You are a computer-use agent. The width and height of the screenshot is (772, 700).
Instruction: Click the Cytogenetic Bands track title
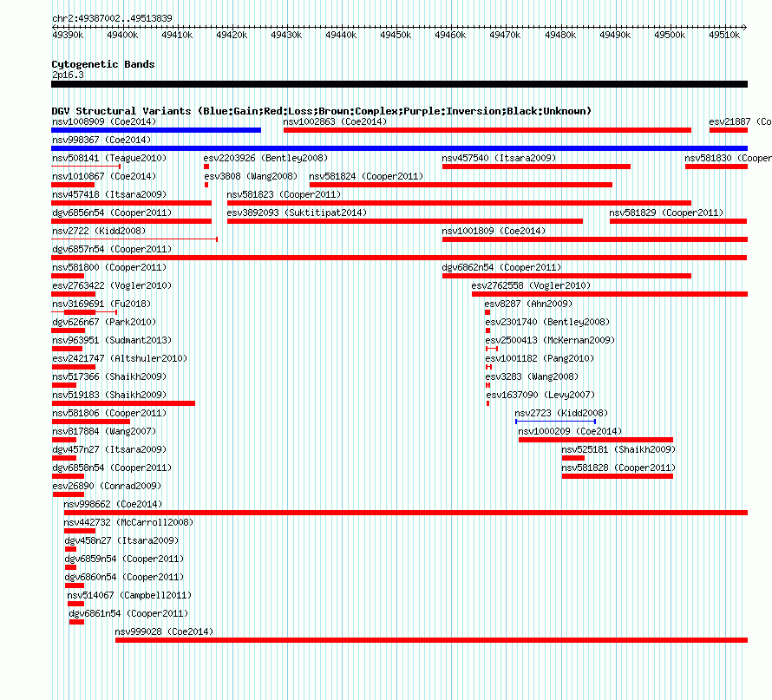pyautogui.click(x=103, y=64)
